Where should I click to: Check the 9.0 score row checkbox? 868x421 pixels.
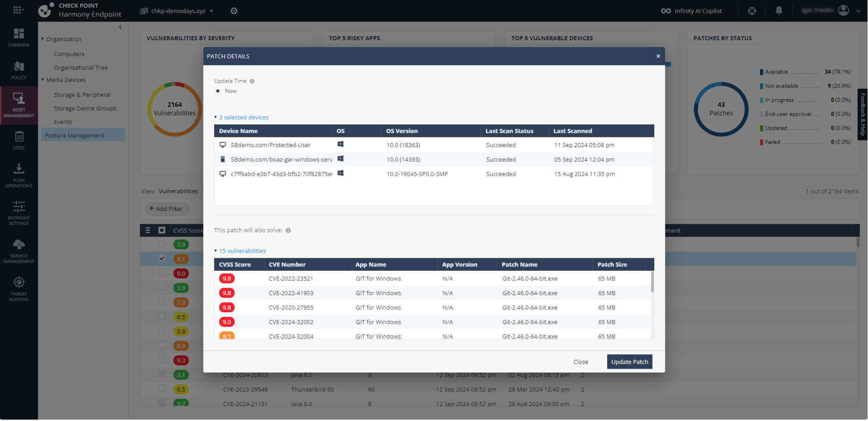tap(161, 272)
